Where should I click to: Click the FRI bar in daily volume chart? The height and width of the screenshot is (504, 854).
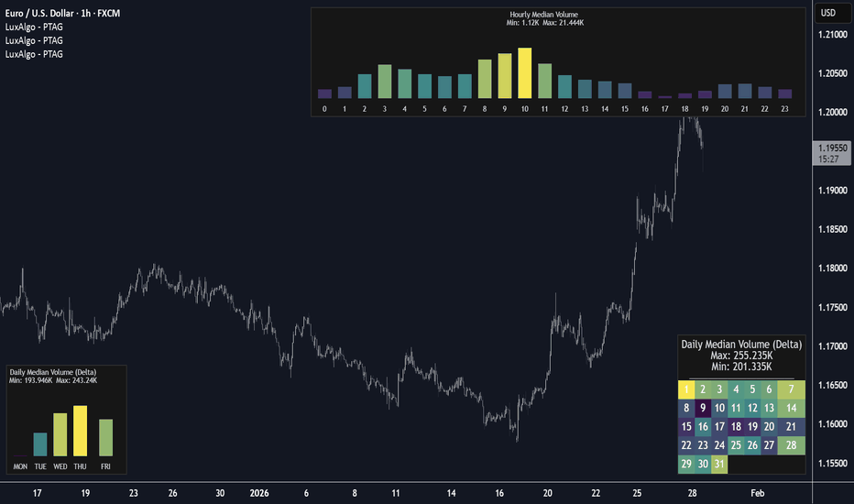(x=105, y=437)
